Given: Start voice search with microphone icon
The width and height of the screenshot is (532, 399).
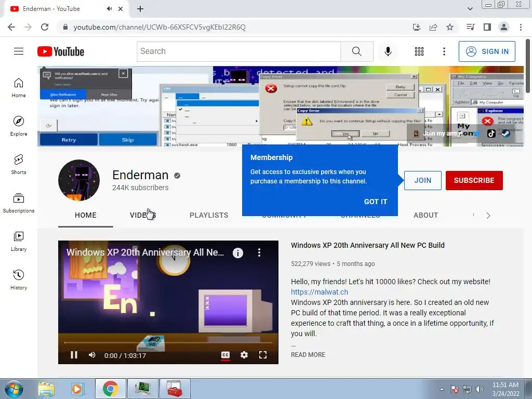Looking at the screenshot, I should [388, 51].
